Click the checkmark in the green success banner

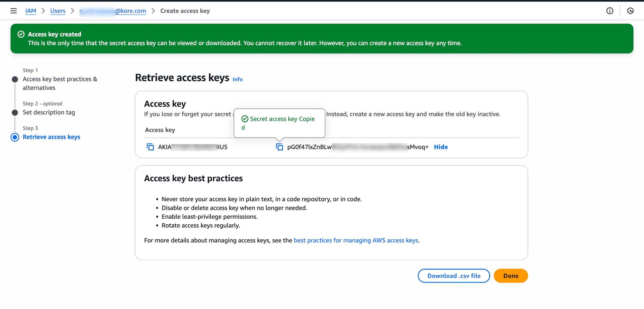[21, 34]
